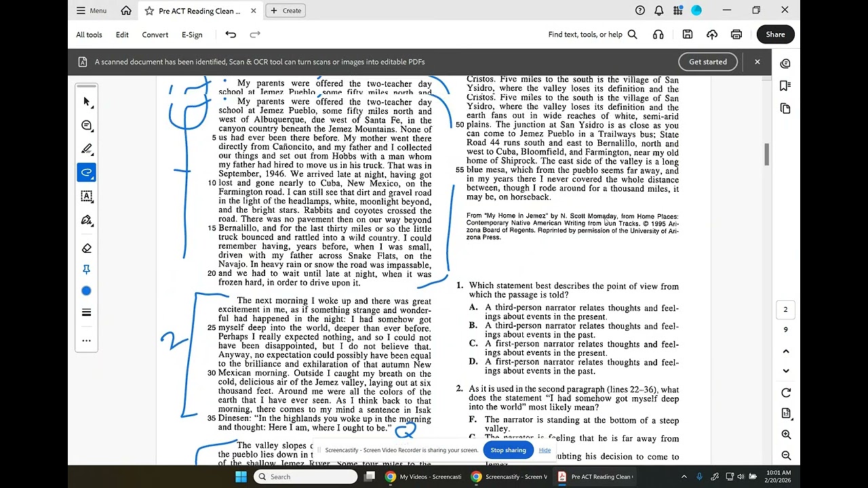Open the Acrobat hamburger Menu

coord(92,10)
